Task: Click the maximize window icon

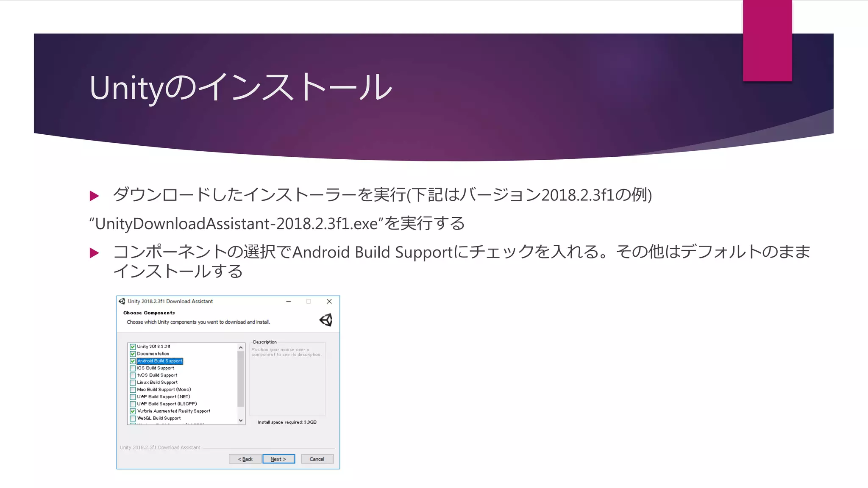Action: (309, 301)
